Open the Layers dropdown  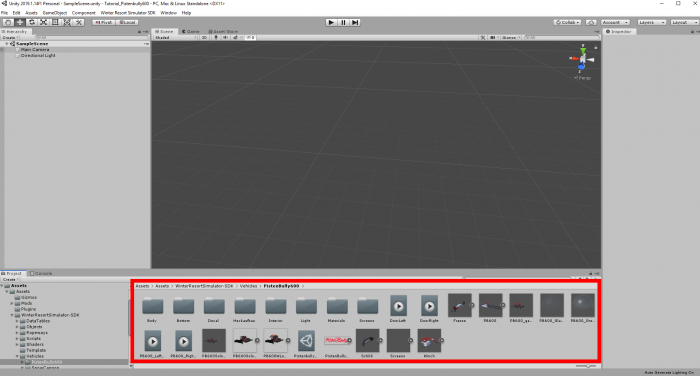pos(651,22)
